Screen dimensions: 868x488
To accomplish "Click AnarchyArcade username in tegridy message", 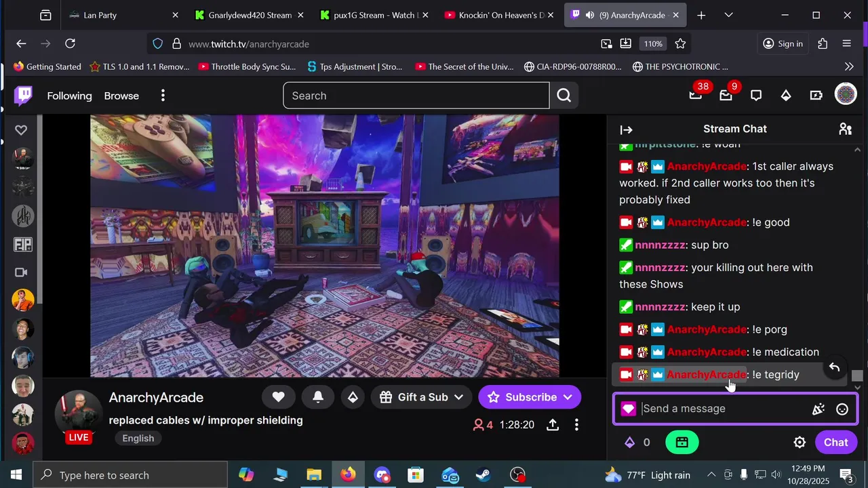I will pos(707,374).
